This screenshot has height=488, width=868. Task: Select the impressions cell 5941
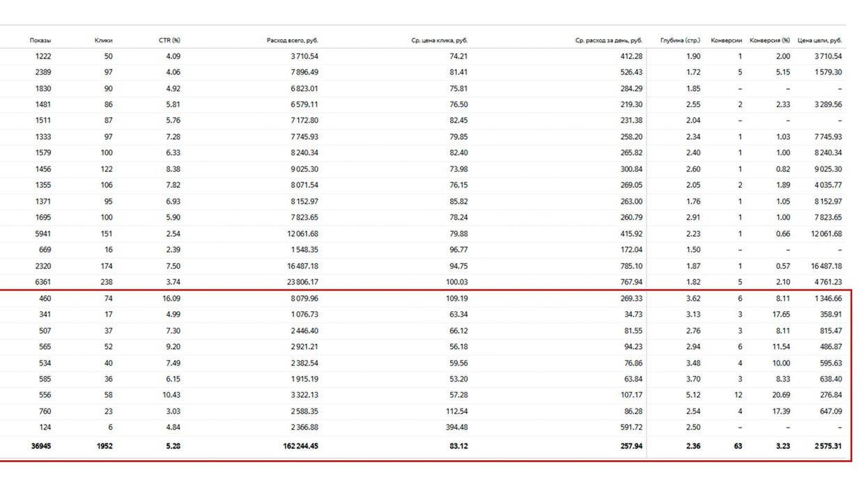42,234
